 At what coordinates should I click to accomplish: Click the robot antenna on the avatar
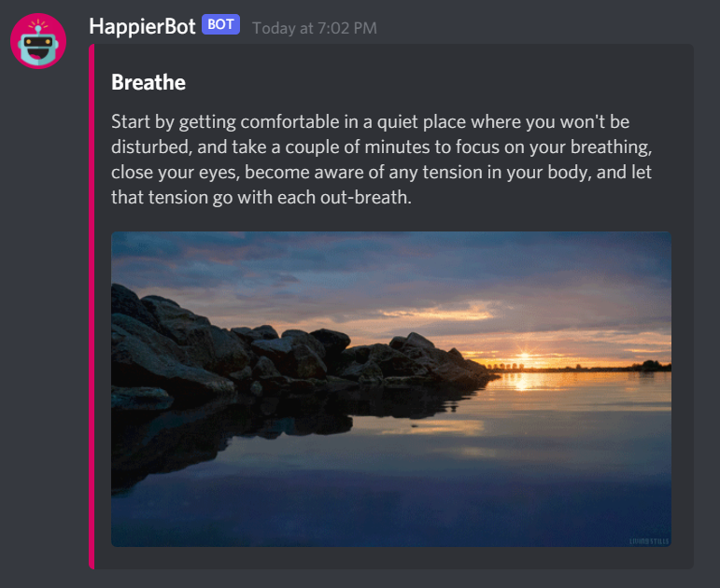click(38, 27)
